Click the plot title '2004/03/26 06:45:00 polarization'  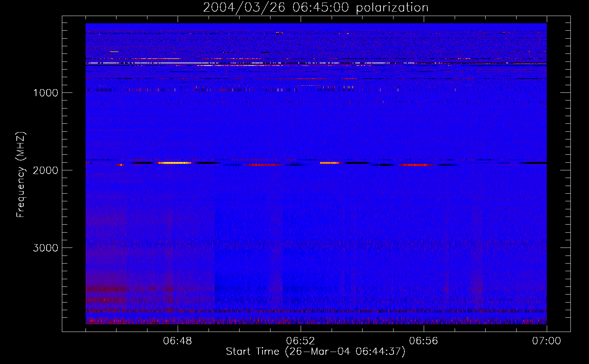(316, 8)
